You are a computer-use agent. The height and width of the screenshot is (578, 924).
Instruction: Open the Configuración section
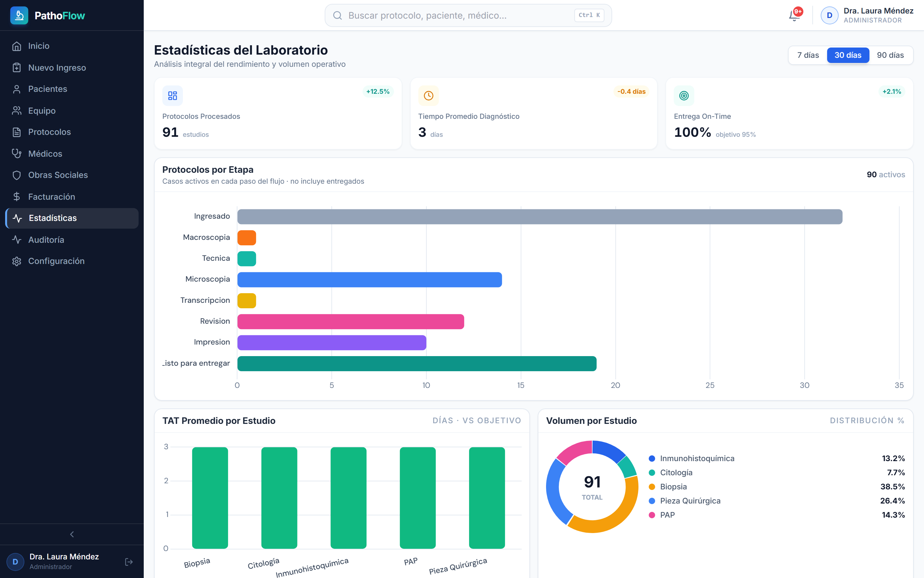click(72, 261)
